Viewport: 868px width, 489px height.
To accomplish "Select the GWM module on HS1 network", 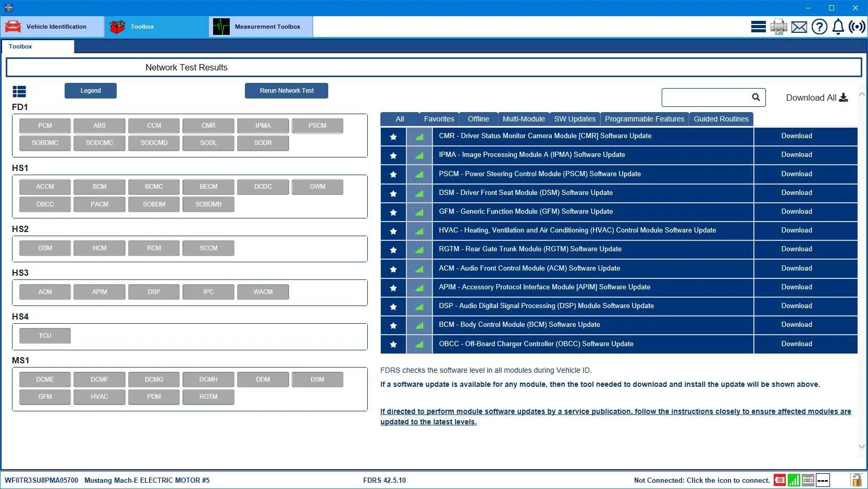I will pyautogui.click(x=317, y=187).
